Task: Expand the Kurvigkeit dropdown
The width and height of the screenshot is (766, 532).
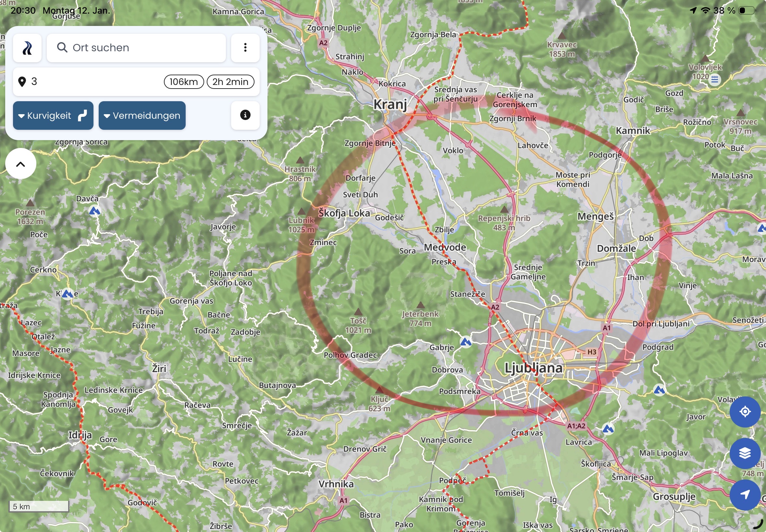Action: (53, 116)
